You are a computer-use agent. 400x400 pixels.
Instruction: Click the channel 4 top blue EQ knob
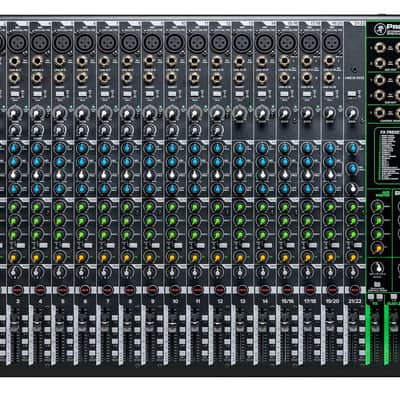tap(37, 148)
